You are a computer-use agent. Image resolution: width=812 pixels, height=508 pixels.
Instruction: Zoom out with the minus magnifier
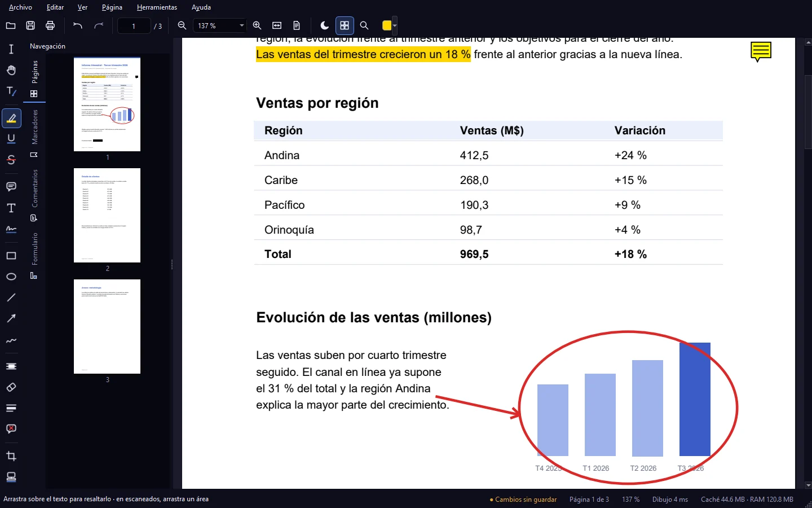coord(182,25)
